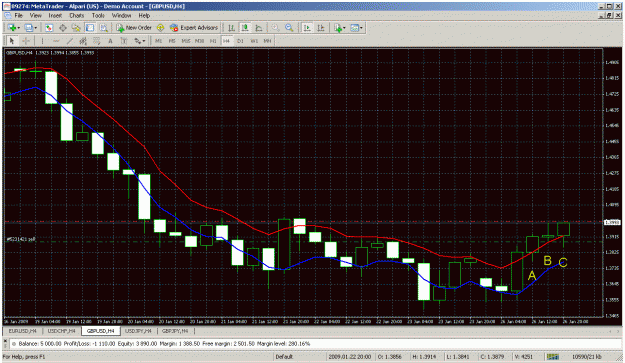
Task: Switch to the EURUSD,H4 chart tab
Action: click(x=22, y=331)
